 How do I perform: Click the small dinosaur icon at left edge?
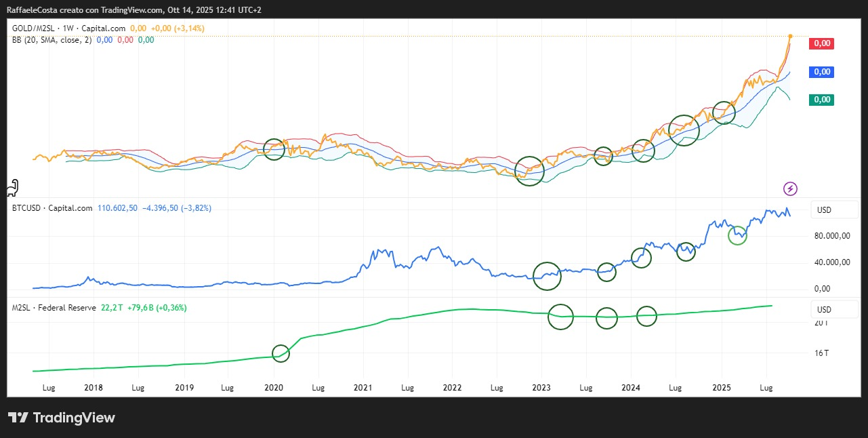pyautogui.click(x=12, y=186)
